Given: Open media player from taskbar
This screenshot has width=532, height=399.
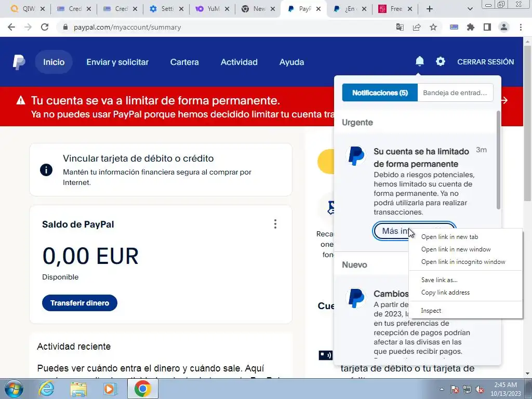Looking at the screenshot, I should pos(110,389).
